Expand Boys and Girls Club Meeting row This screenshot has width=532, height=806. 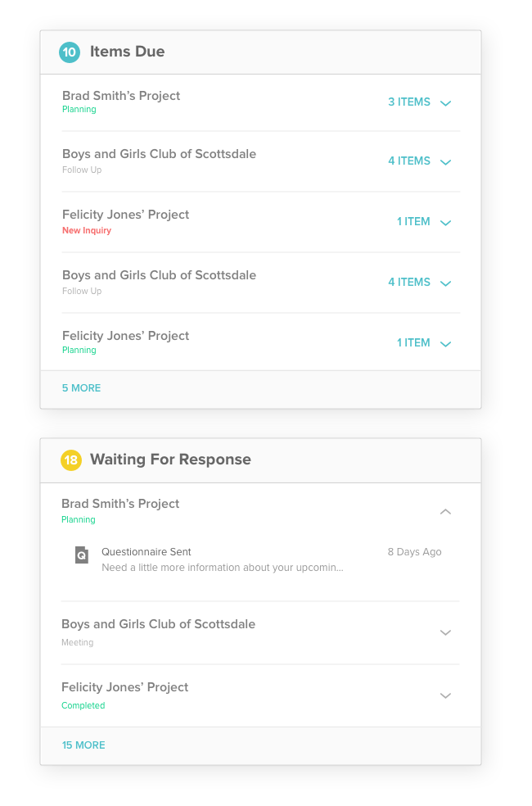pyautogui.click(x=446, y=632)
